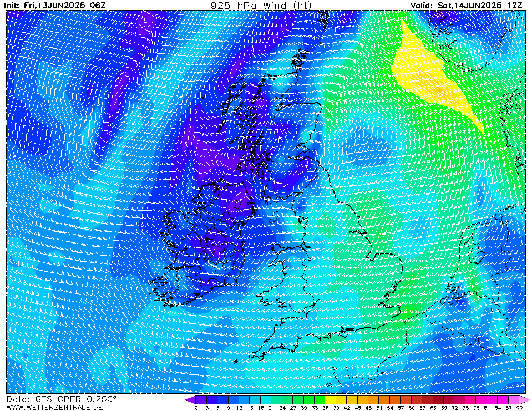Click the yellow 36–39 kt legend swatch

click(331, 400)
